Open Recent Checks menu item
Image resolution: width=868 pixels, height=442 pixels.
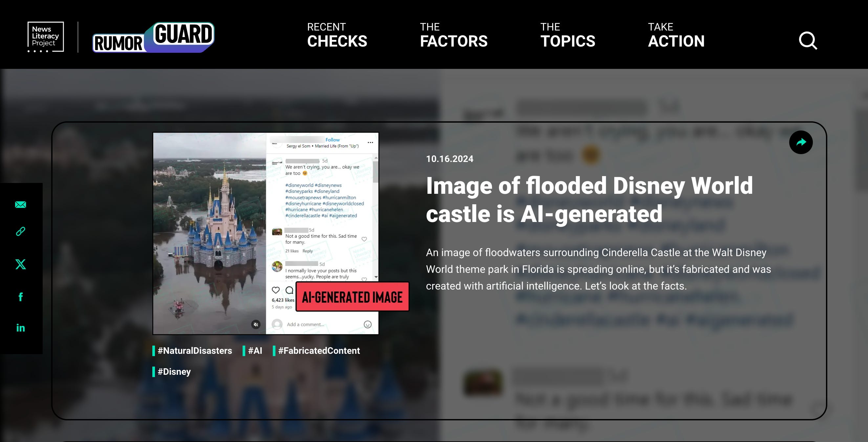click(337, 35)
